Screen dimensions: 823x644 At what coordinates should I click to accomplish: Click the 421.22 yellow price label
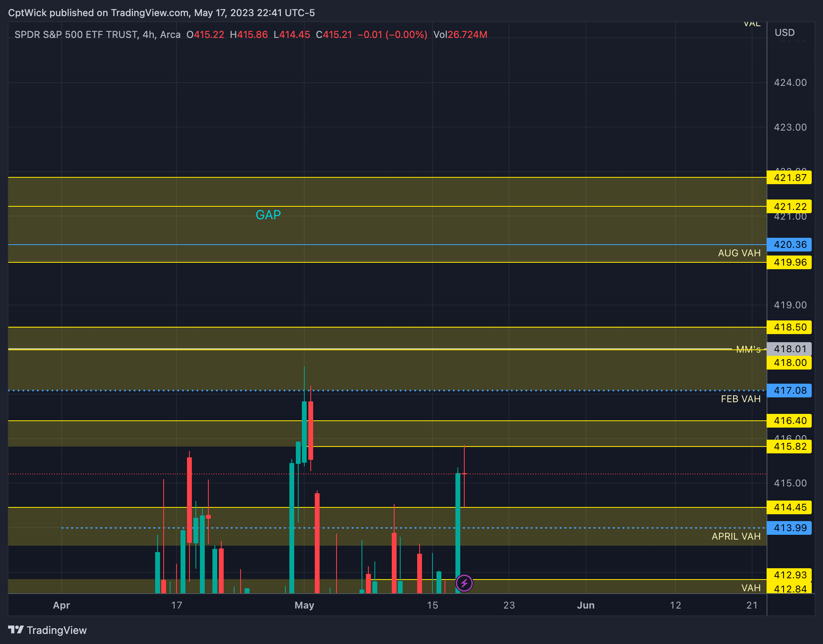pos(789,206)
